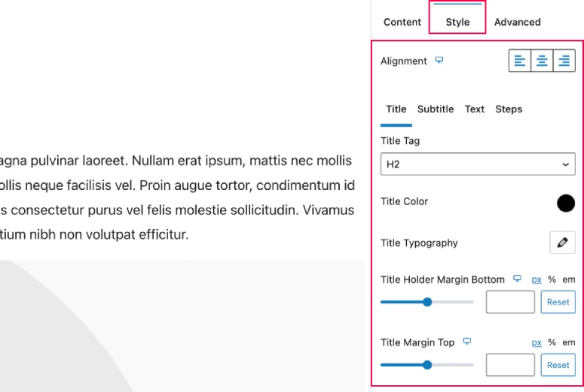The height and width of the screenshot is (392, 584).
Task: Set alignment to center
Action: point(542,61)
